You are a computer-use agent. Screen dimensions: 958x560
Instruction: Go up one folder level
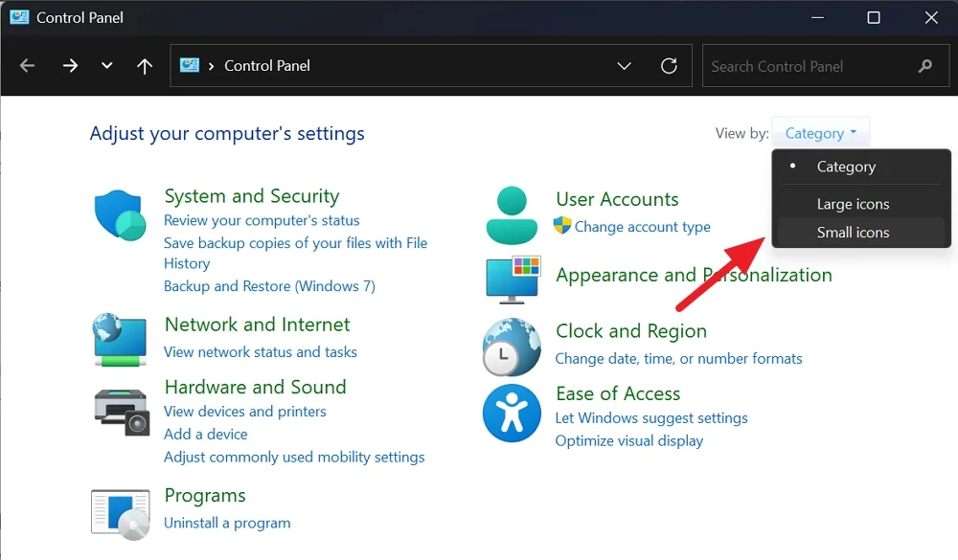pyautogui.click(x=145, y=66)
